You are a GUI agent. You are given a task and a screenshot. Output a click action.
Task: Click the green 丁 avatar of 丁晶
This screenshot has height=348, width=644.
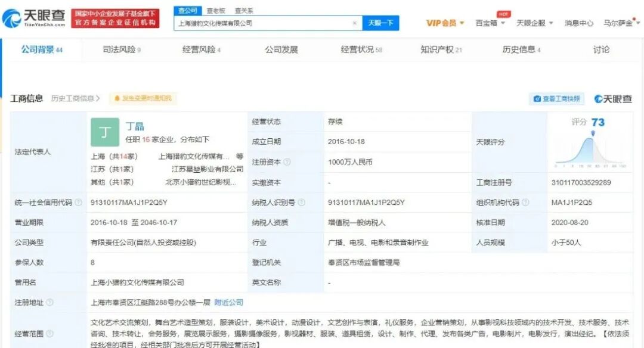tap(105, 132)
